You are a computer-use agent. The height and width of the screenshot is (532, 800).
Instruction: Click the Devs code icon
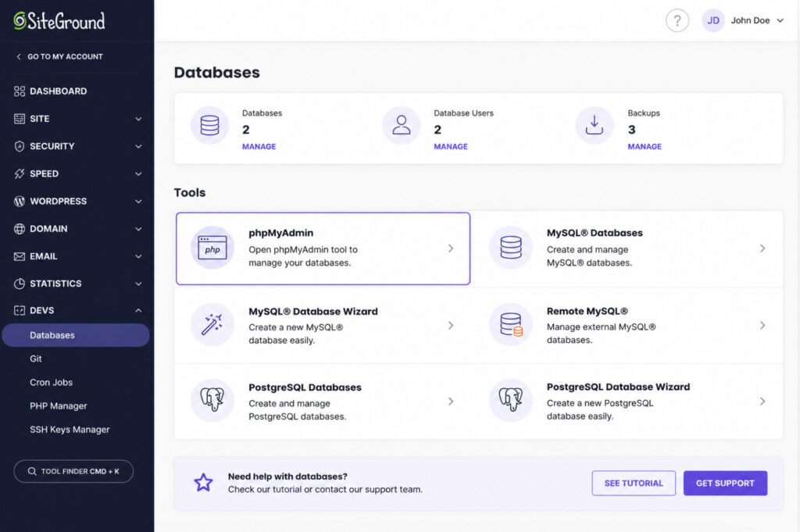(x=20, y=311)
